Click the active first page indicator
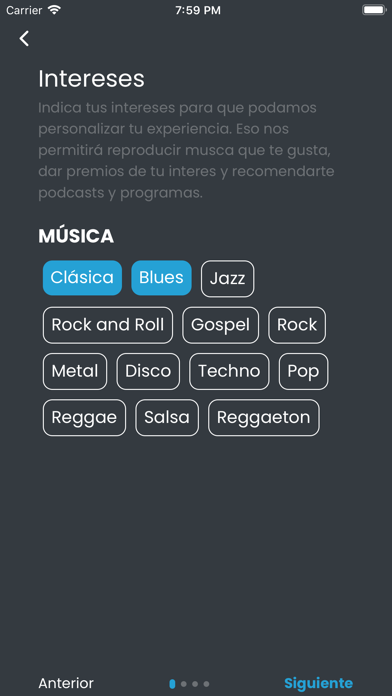392x696 pixels. click(x=172, y=684)
